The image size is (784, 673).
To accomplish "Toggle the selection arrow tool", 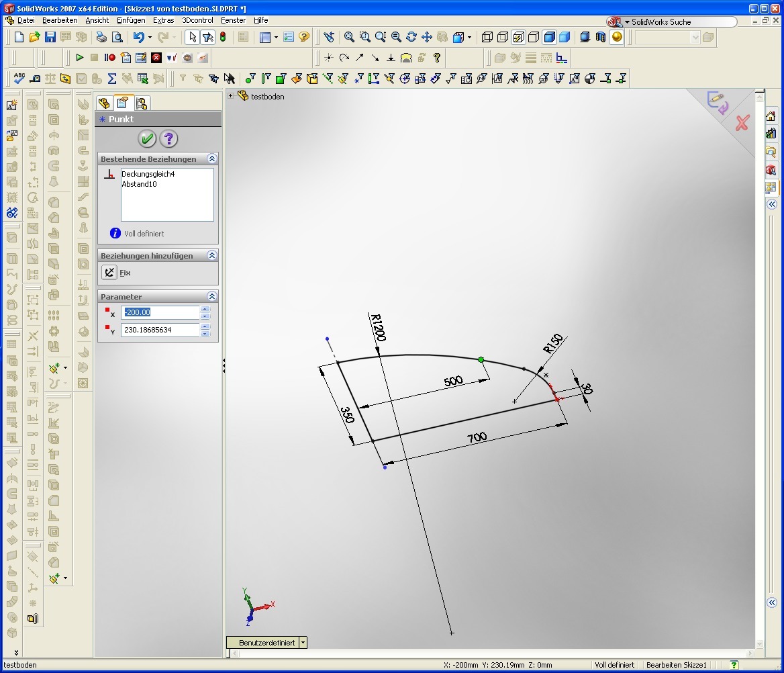I will point(191,38).
